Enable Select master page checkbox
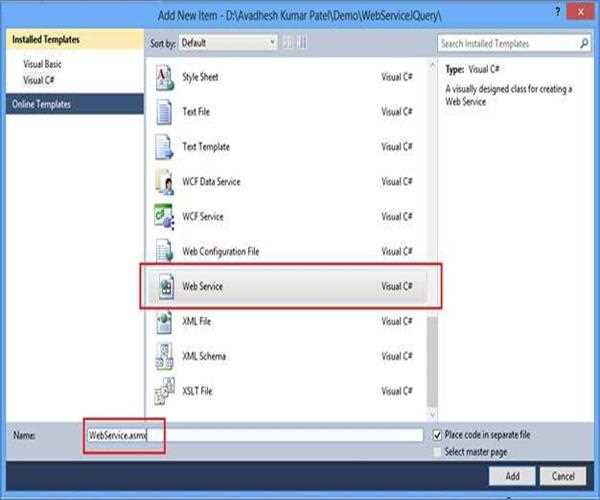 click(437, 452)
